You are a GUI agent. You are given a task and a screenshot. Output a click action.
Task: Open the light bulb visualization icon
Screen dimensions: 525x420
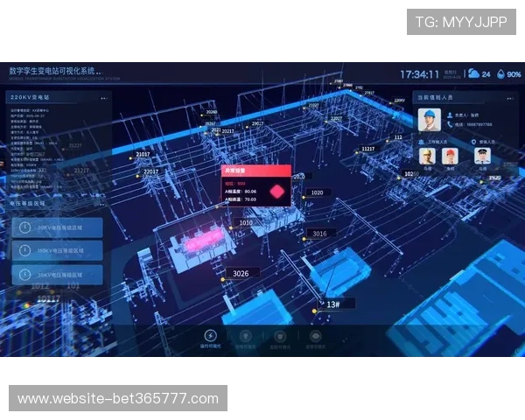[245, 336]
